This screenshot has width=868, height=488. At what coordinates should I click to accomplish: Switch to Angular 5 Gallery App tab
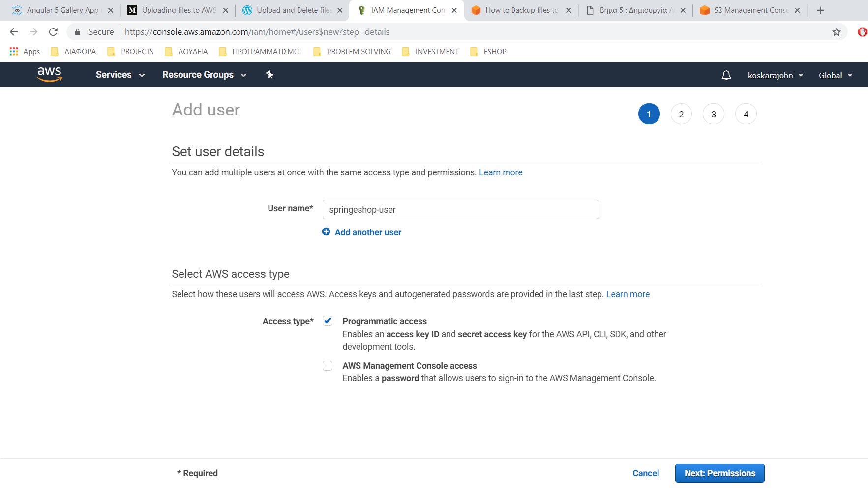[62, 10]
